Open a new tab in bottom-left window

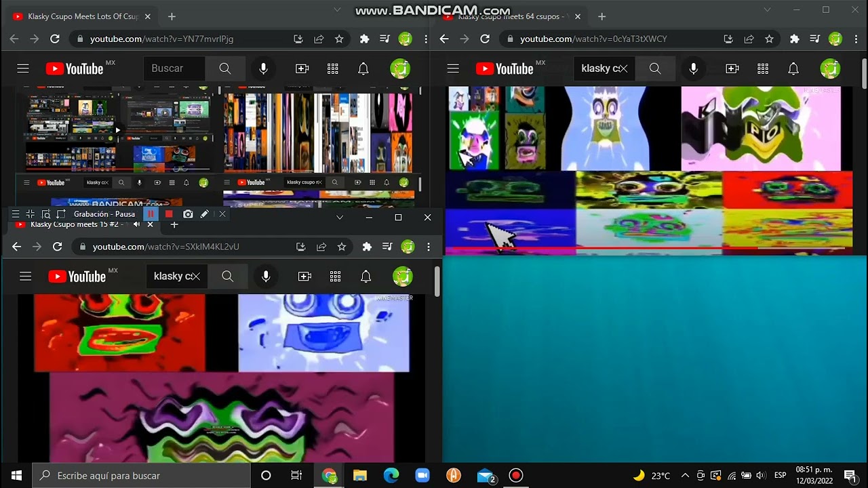(x=174, y=224)
